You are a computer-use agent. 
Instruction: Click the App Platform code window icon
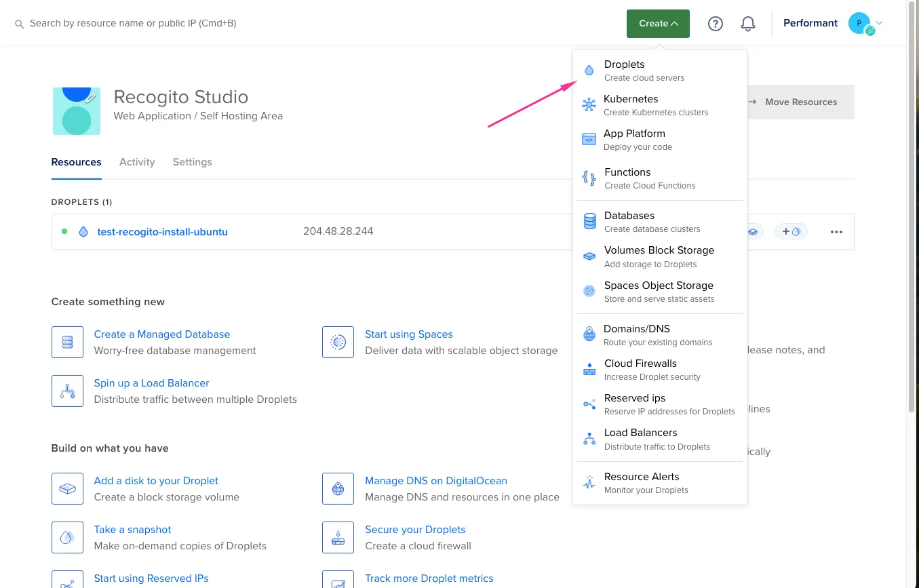pos(589,140)
